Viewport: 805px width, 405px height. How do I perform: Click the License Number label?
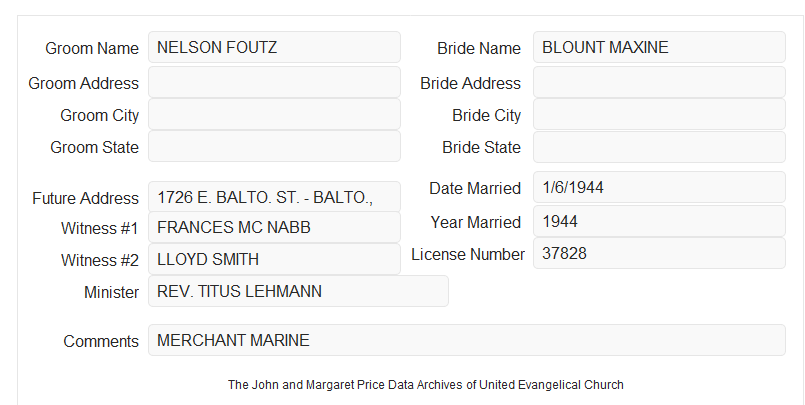coord(468,255)
